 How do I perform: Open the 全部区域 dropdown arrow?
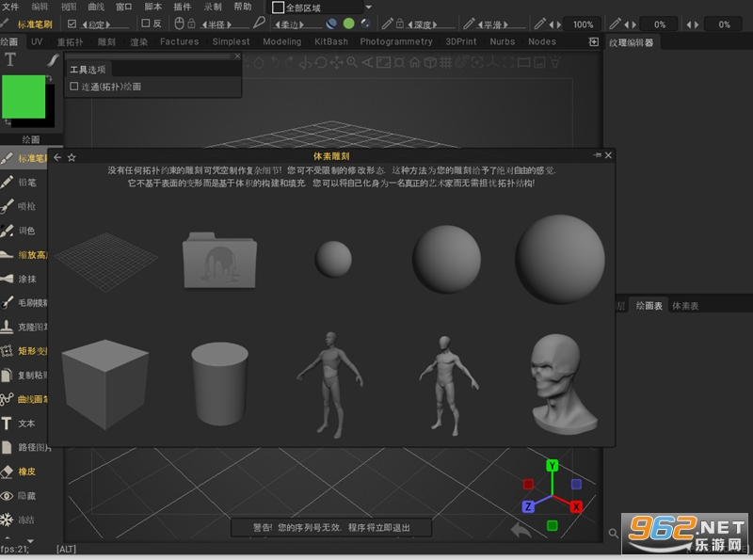[368, 8]
